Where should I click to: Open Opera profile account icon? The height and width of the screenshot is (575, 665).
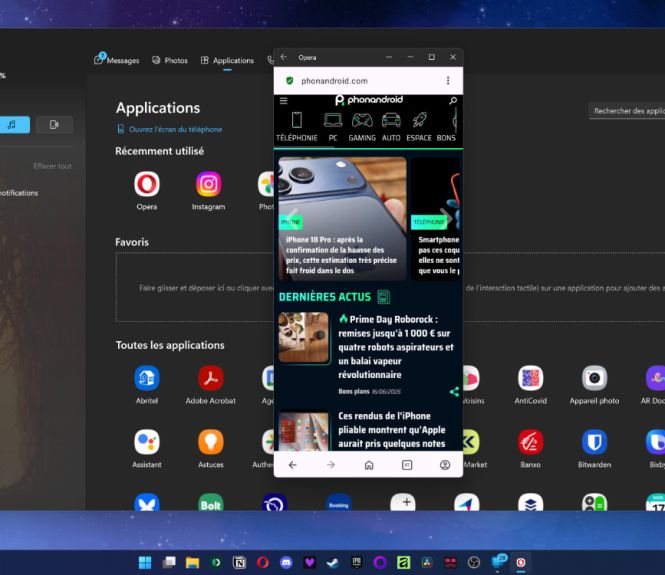coord(445,465)
